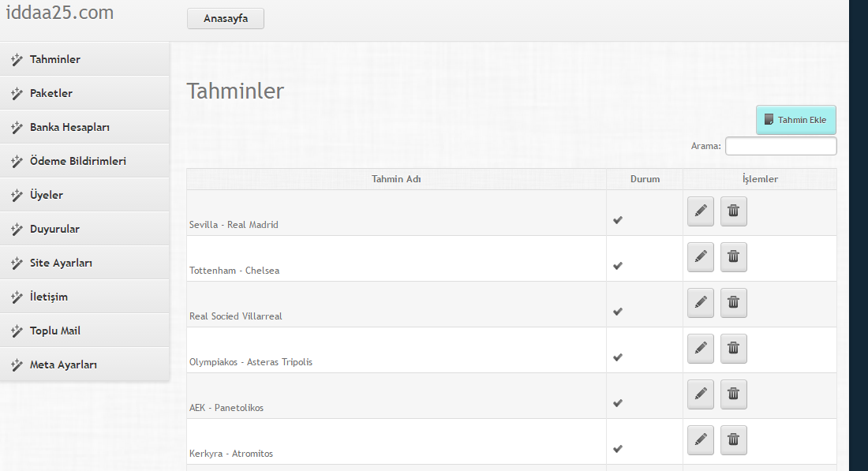Click pencil icon for Tottenham - Chelsea
The height and width of the screenshot is (471, 868).
(x=700, y=257)
